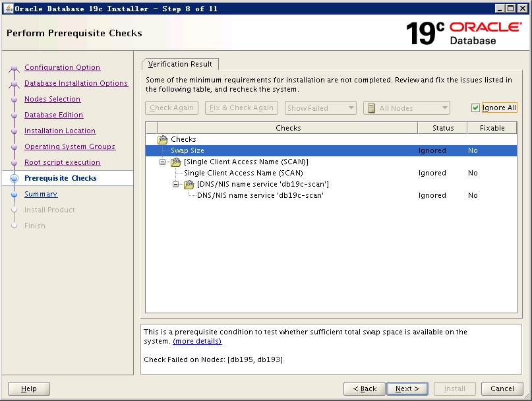
Task: Click the disabled Install Product step
Action: coord(49,210)
